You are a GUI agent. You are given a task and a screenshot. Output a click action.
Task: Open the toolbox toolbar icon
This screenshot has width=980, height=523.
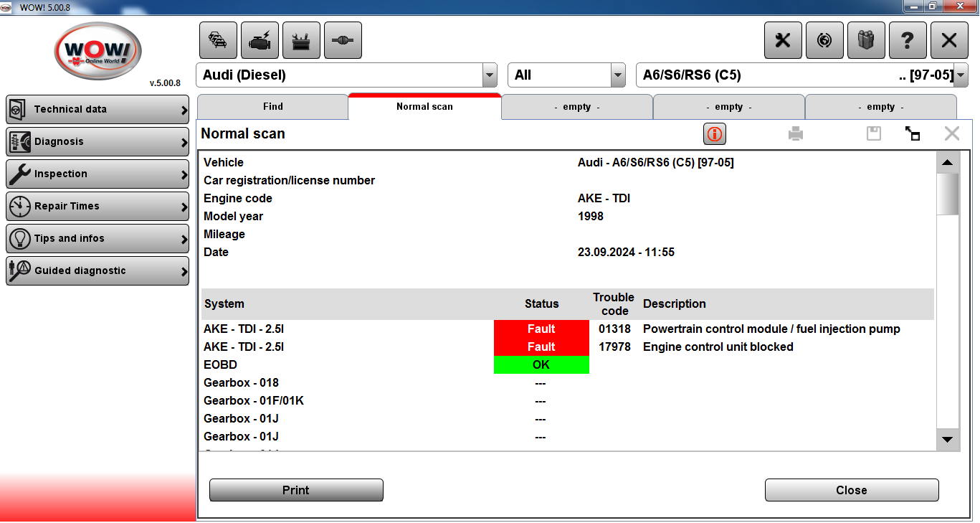click(x=301, y=40)
